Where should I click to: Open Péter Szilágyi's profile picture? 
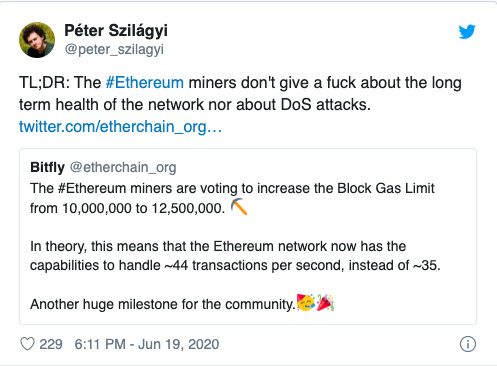tap(37, 40)
